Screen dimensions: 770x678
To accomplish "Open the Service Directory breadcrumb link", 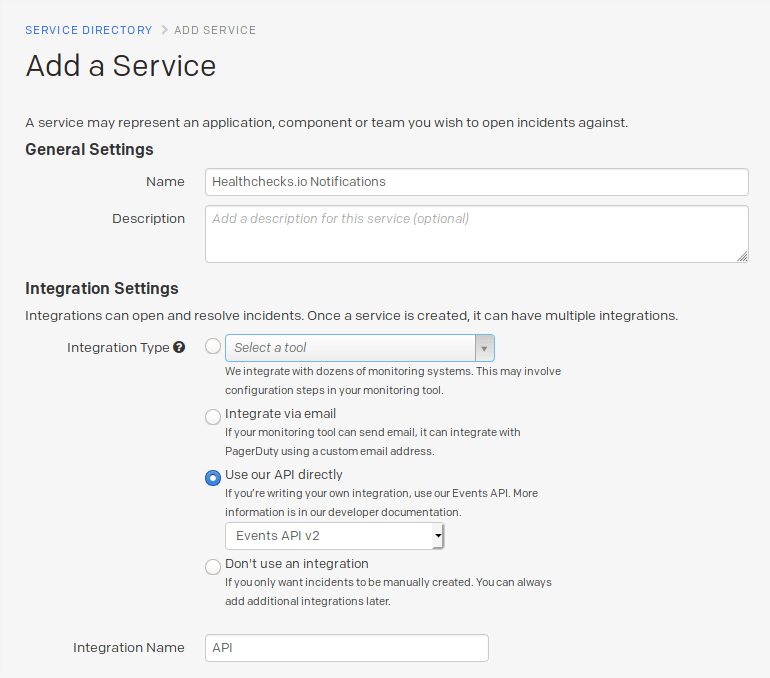I will click(x=89, y=30).
